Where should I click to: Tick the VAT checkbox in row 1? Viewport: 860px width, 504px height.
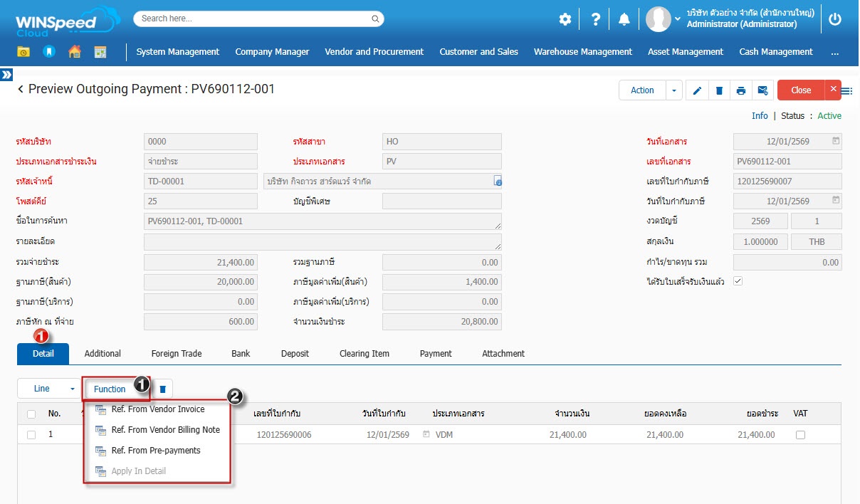point(800,435)
